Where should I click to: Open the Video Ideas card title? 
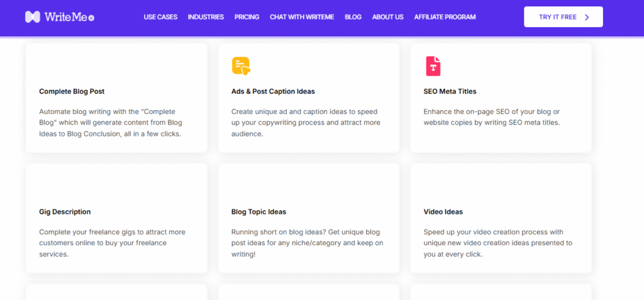443,212
